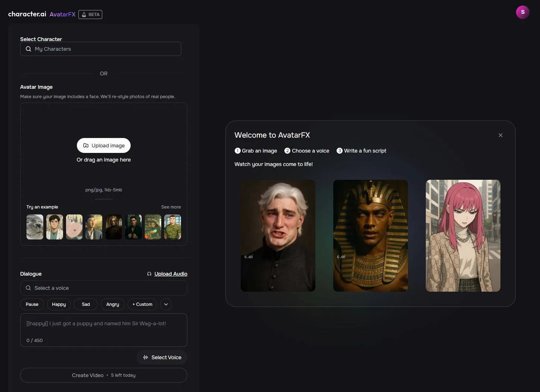This screenshot has height=392, width=540.
Task: Click the 'Welcome to AvatarFX' heading
Action: 272,135
